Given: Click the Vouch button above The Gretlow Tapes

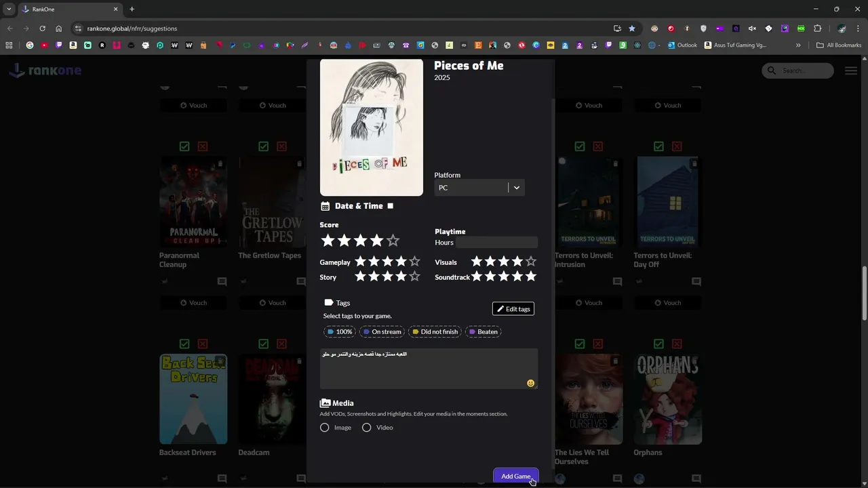Looking at the screenshot, I should [x=273, y=105].
